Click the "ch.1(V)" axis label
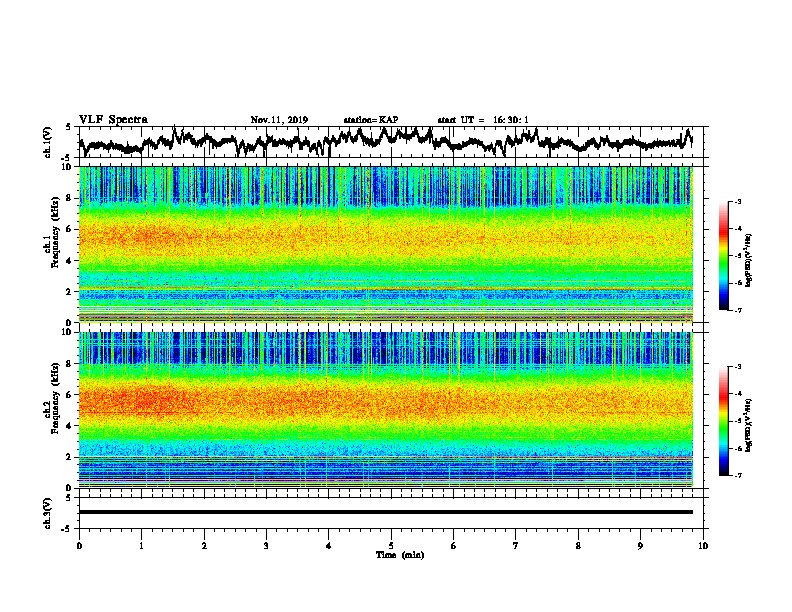This screenshot has height=612, width=792. [x=48, y=141]
